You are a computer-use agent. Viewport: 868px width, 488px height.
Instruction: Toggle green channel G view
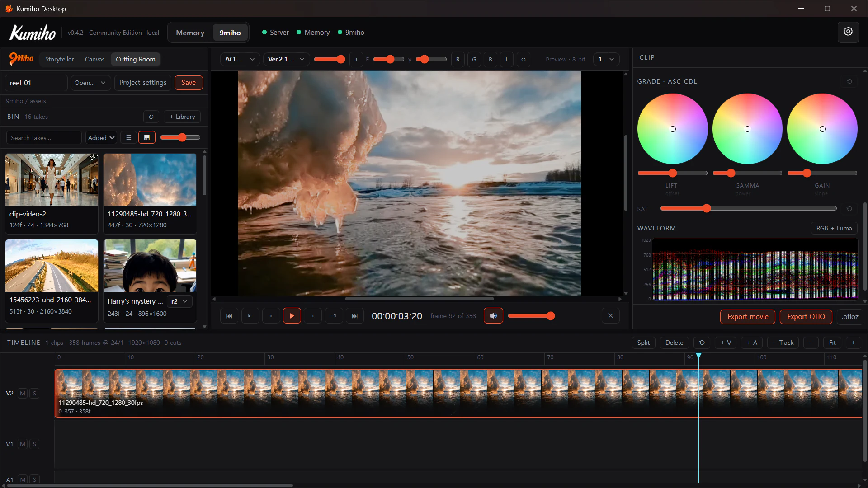pos(474,59)
